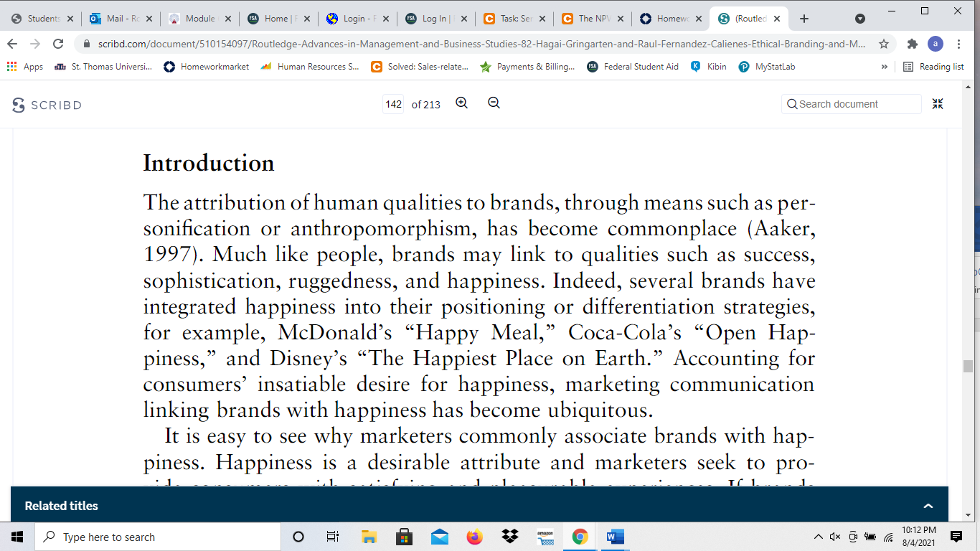Open the Human Resources bookmark

(310, 67)
